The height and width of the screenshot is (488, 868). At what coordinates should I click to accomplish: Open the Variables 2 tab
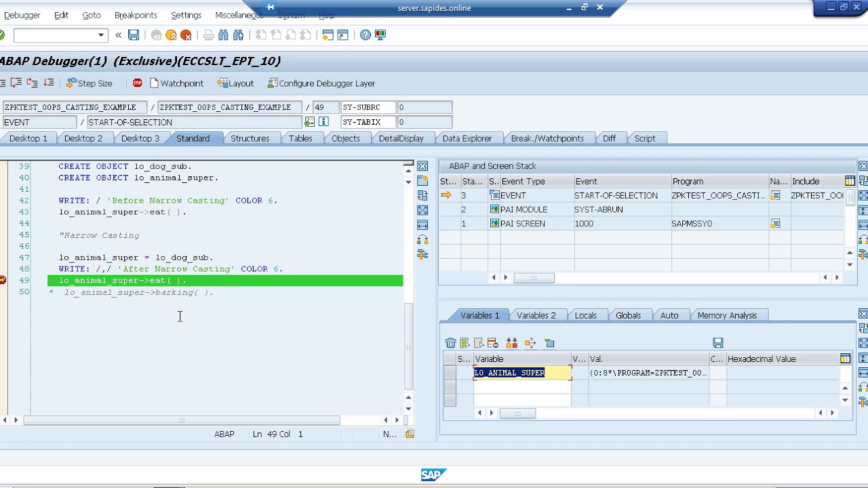pyautogui.click(x=536, y=315)
